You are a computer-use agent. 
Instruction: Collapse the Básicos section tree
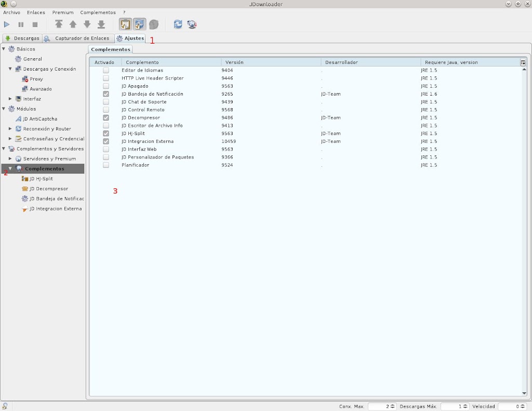pyautogui.click(x=4, y=49)
